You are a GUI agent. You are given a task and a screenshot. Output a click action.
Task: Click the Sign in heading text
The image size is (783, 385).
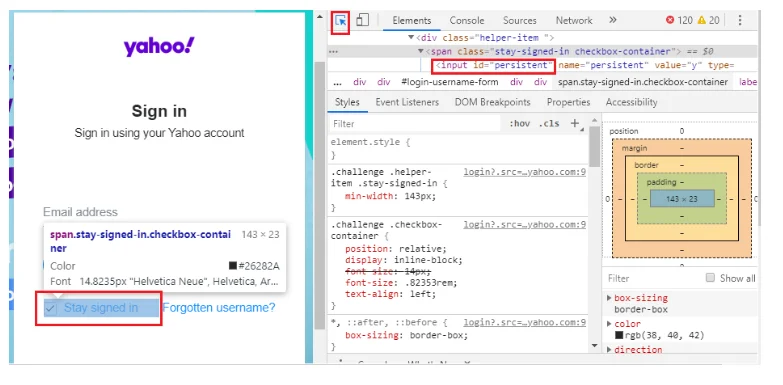159,111
